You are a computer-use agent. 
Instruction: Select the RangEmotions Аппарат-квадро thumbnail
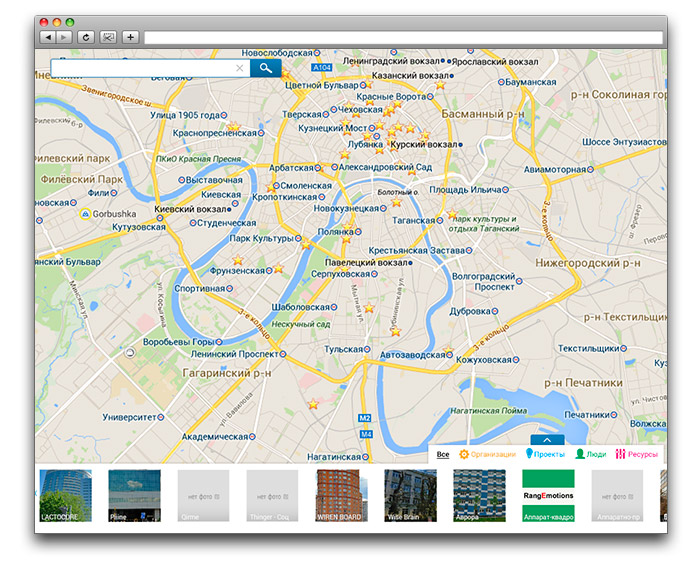[548, 495]
